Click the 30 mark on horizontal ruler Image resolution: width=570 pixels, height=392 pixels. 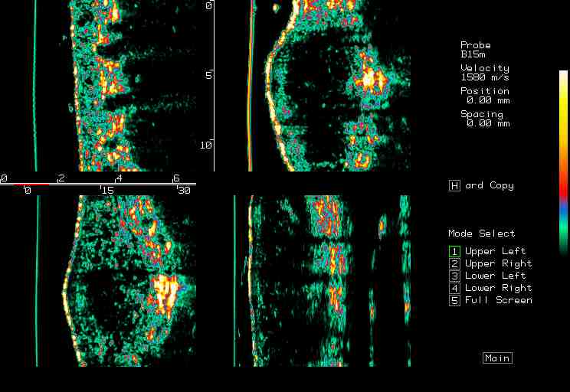(x=185, y=191)
